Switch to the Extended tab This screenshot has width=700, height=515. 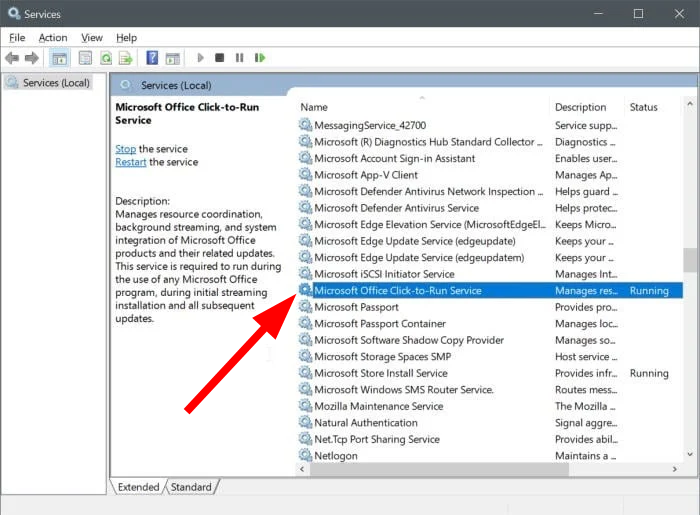click(138, 487)
